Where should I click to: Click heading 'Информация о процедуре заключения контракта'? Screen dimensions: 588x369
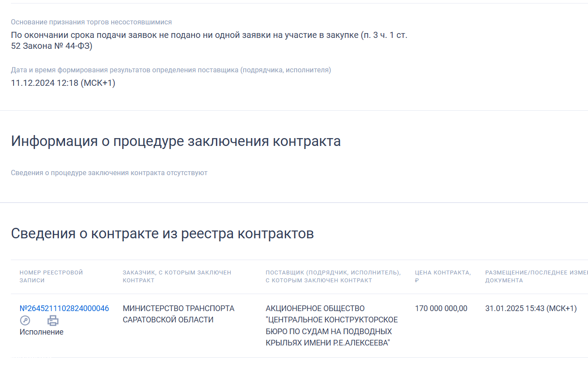tap(176, 141)
